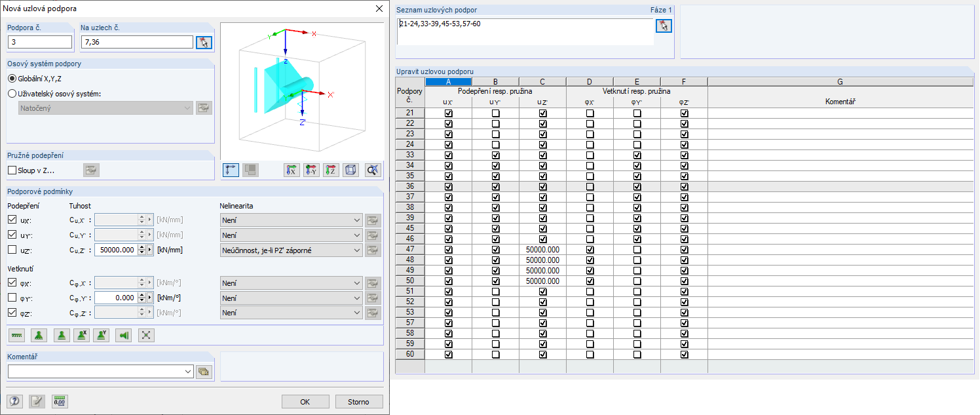This screenshot has width=980, height=415.
Task: Apply the hinged support preset icon
Action: pyautogui.click(x=39, y=335)
